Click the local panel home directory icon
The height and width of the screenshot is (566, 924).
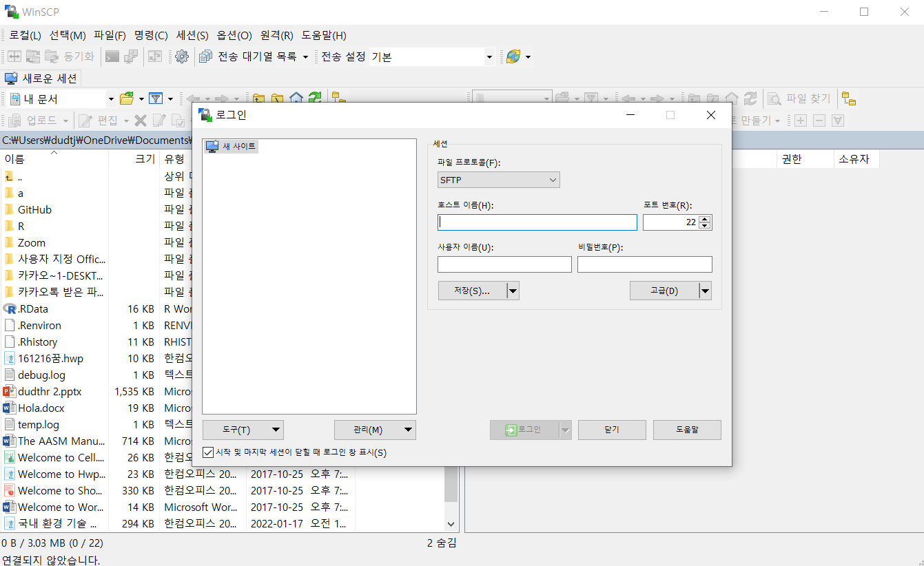coord(296,98)
